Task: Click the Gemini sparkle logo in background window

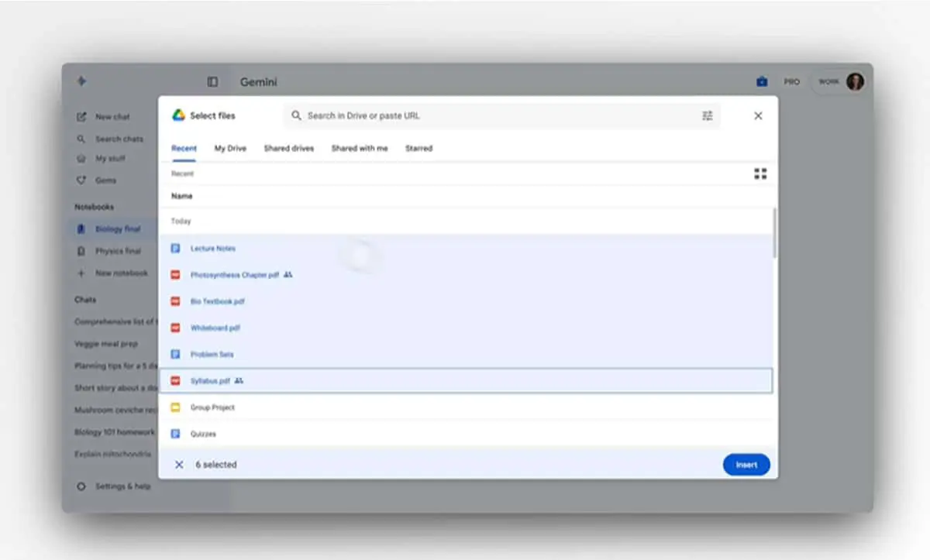Action: tap(81, 81)
